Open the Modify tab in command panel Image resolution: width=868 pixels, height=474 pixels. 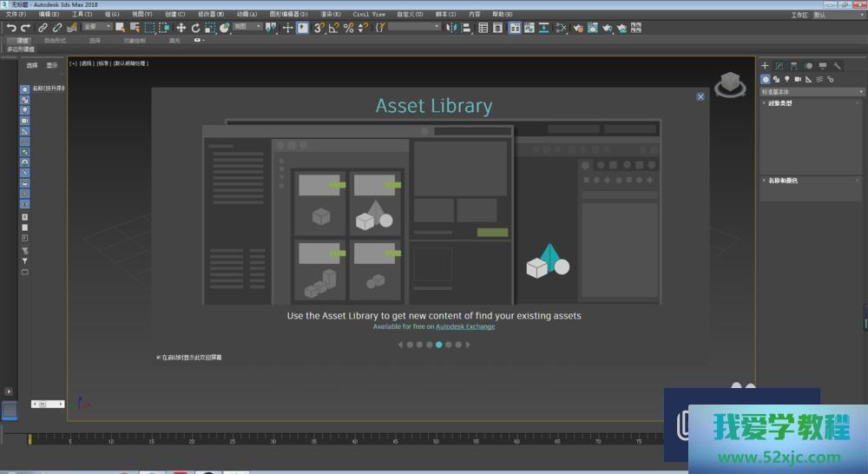779,66
